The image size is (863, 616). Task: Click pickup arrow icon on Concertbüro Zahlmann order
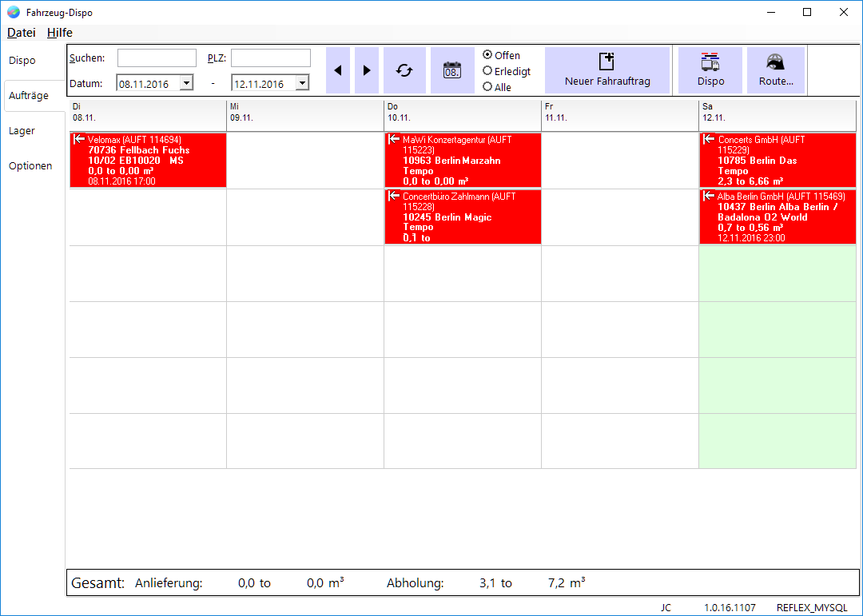[393, 196]
